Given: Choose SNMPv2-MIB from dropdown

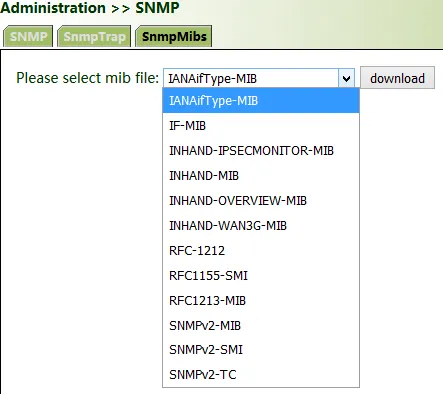Looking at the screenshot, I should 261,325.
